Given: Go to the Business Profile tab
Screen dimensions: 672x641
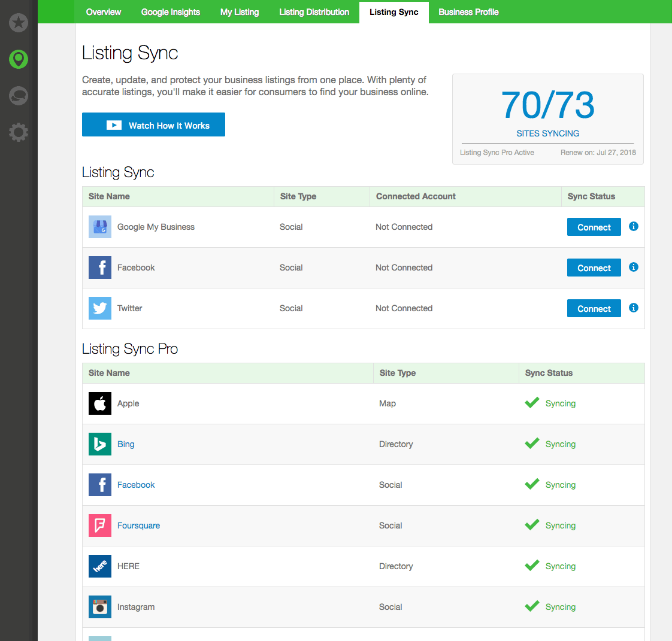Looking at the screenshot, I should (x=468, y=12).
